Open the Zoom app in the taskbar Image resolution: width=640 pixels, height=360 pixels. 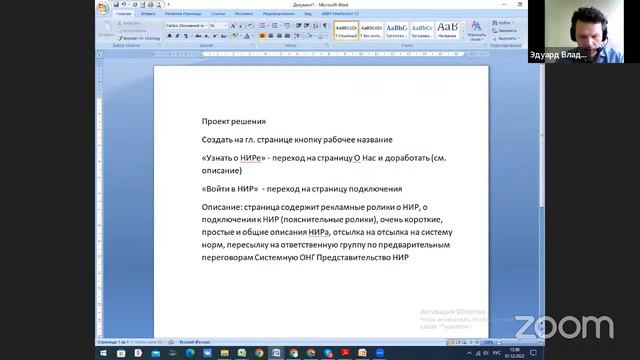(x=380, y=353)
